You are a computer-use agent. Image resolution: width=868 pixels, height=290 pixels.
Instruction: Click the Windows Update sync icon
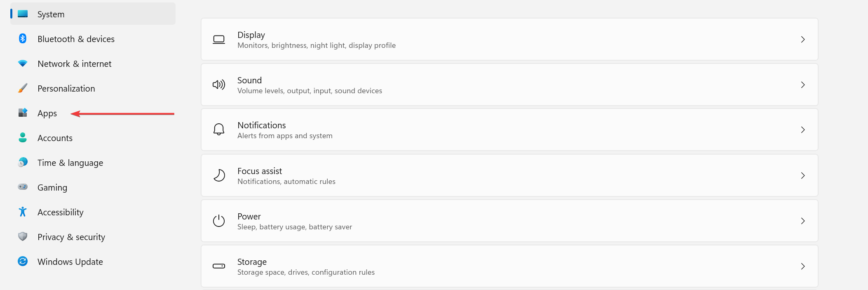click(23, 261)
